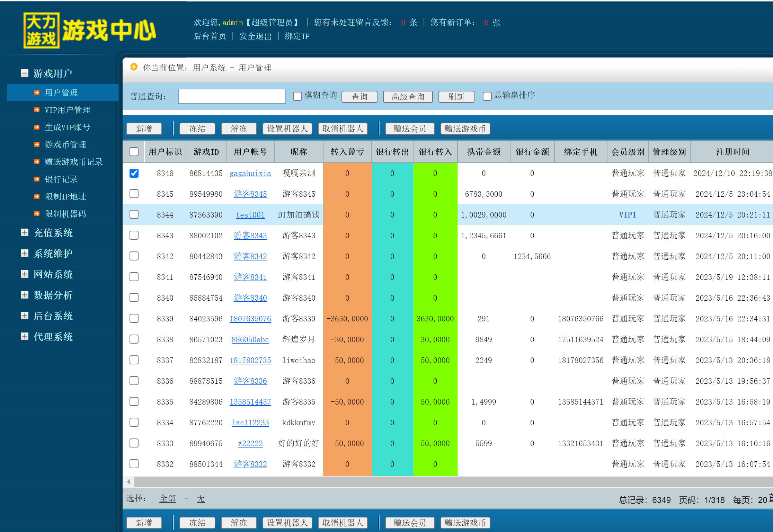Click orange arrow icon beside 你当前位置
Image resolution: width=773 pixels, height=532 pixels.
[x=134, y=67]
